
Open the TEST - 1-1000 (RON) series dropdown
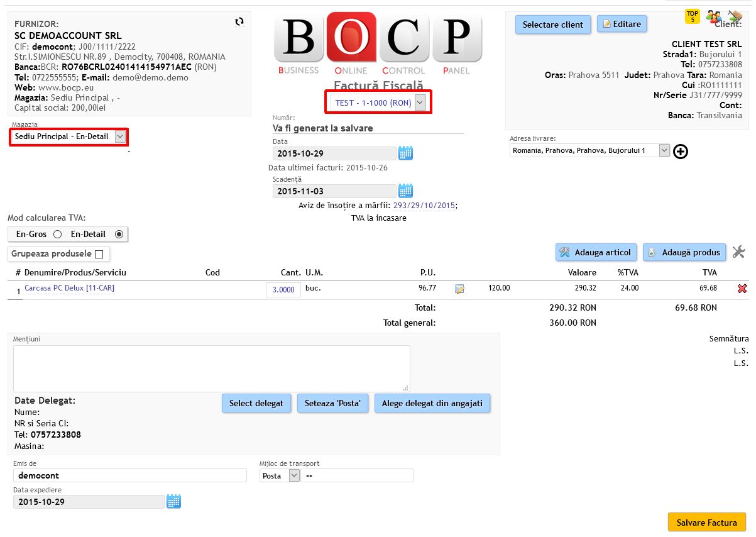420,102
